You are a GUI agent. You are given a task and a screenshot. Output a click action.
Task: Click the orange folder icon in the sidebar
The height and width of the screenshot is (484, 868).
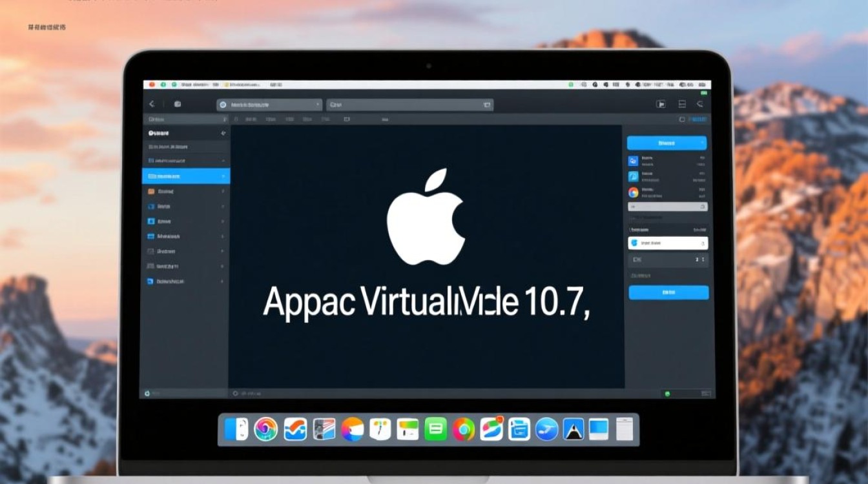click(x=152, y=191)
